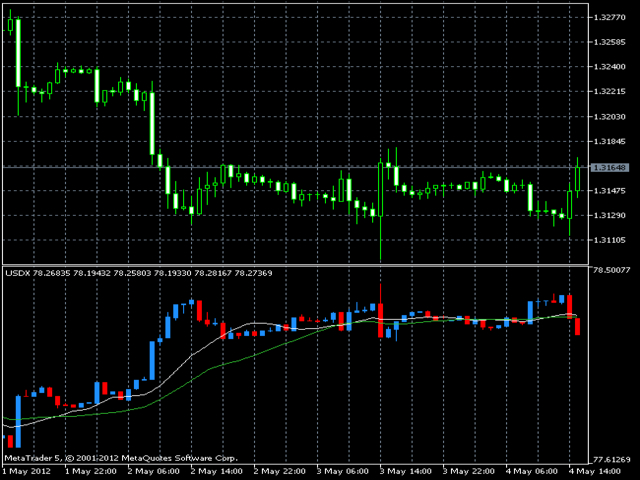Click the 1 May 2012 time label

coord(26,471)
